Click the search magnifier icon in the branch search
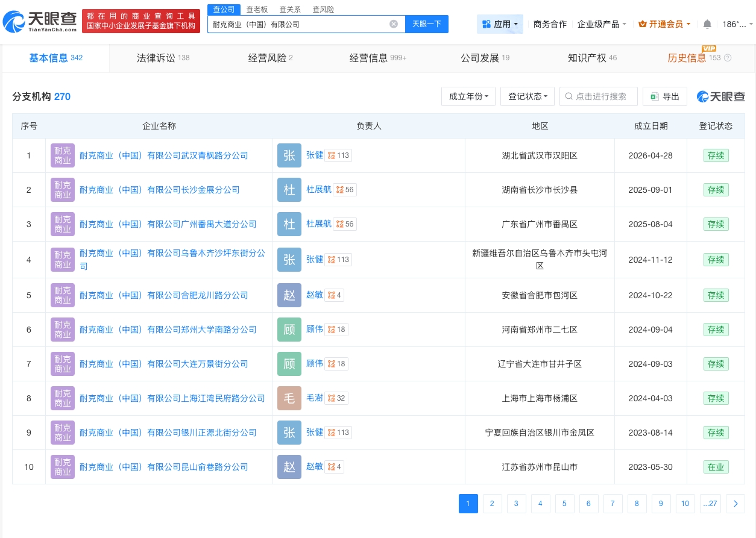Image resolution: width=756 pixels, height=538 pixels. pyautogui.click(x=569, y=96)
